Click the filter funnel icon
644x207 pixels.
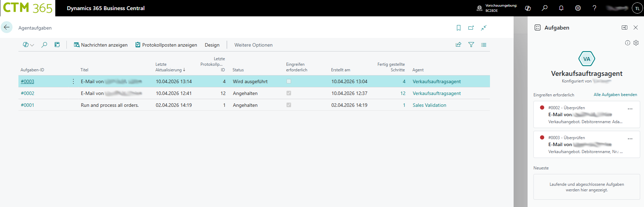[x=471, y=45]
